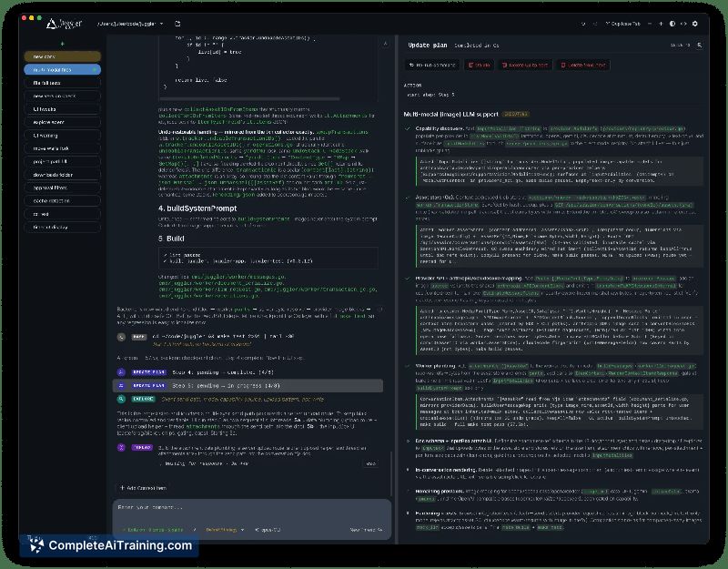The width and height of the screenshot is (728, 569).
Task: Click the horizontal scrollbar under the code block
Action: coord(249,99)
